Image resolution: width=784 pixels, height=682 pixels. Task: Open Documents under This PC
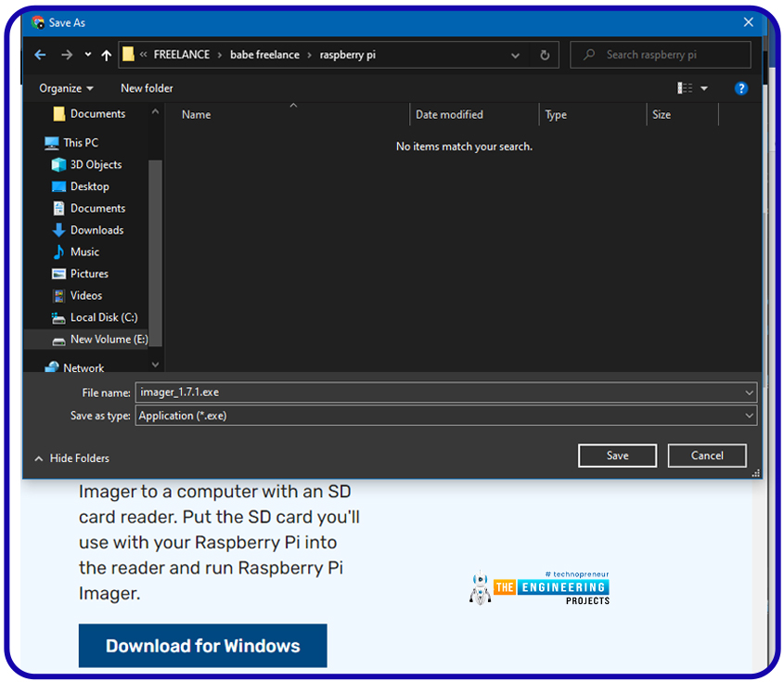tap(97, 209)
